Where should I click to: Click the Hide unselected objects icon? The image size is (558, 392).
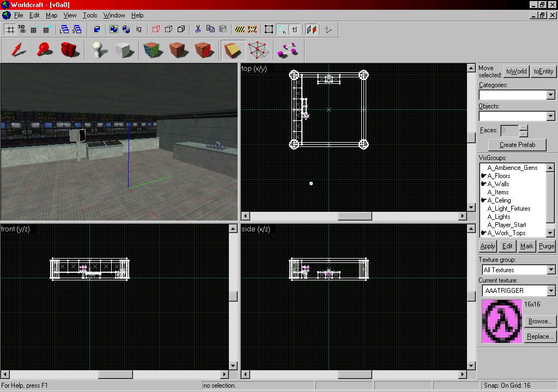tap(168, 29)
